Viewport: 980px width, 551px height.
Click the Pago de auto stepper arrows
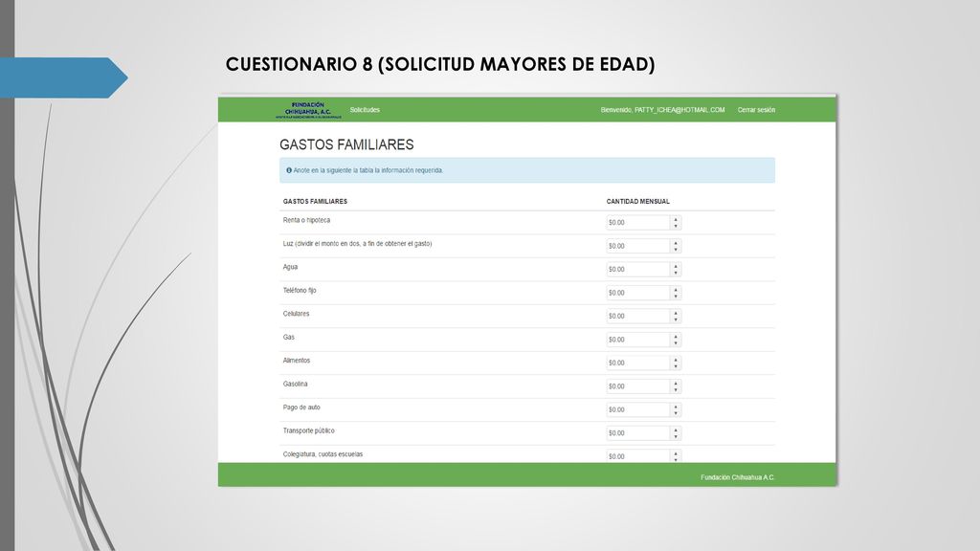pyautogui.click(x=676, y=409)
